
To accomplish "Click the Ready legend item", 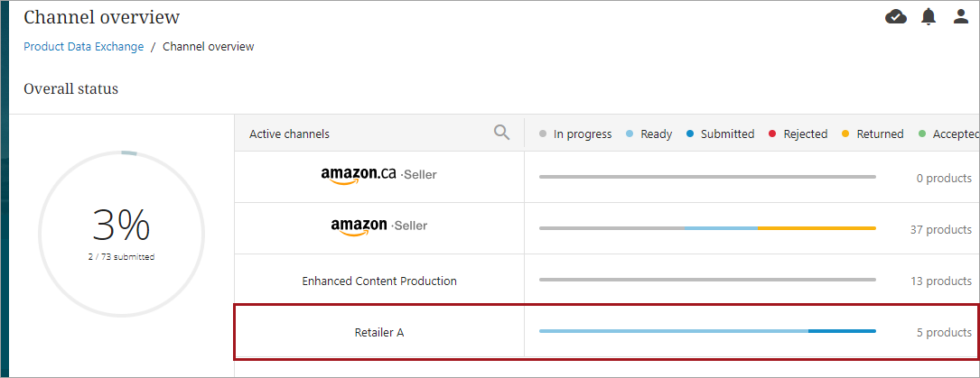I will 649,134.
